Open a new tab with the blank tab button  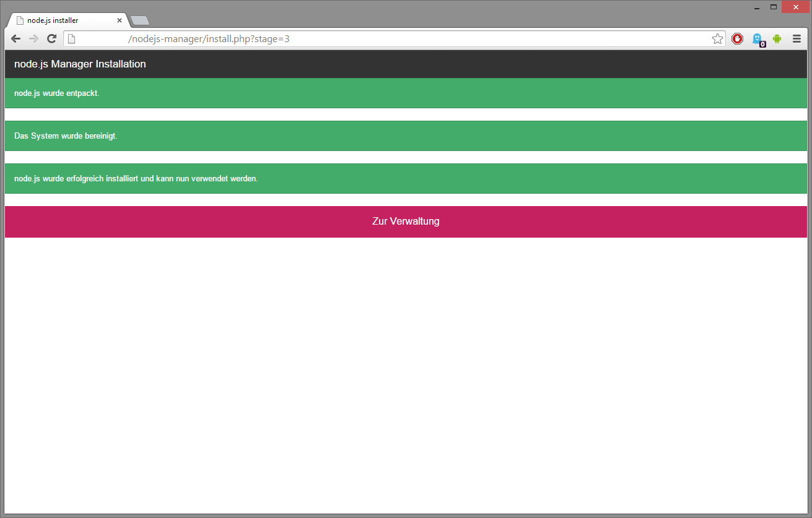pos(140,20)
